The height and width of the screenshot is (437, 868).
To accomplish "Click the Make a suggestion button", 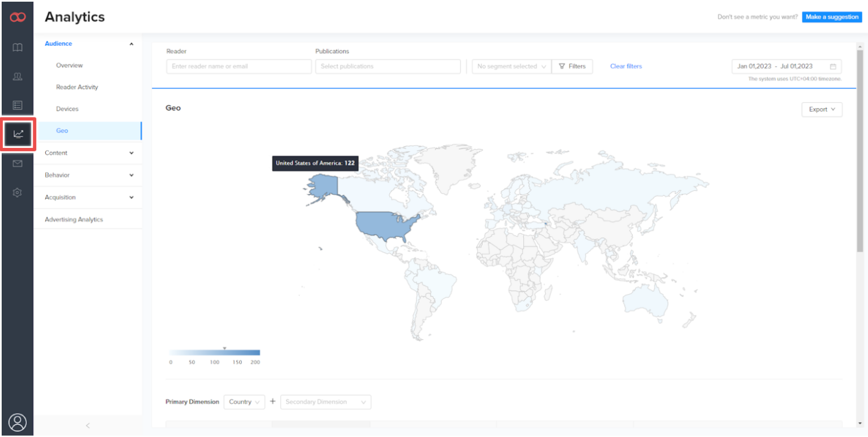I will (x=832, y=16).
